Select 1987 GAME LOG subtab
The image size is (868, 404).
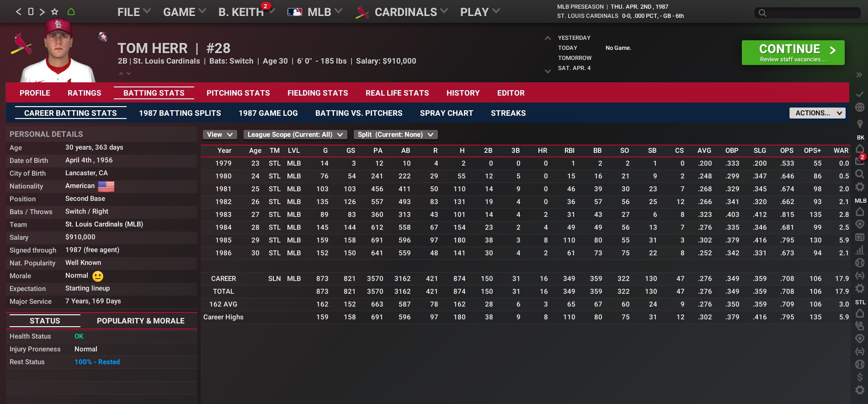coord(268,113)
